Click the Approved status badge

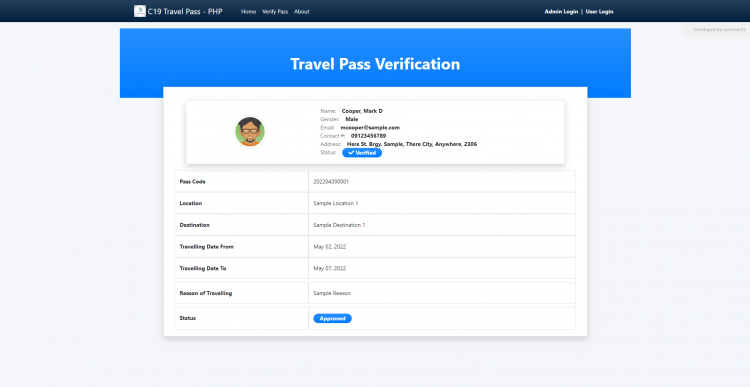tap(332, 319)
